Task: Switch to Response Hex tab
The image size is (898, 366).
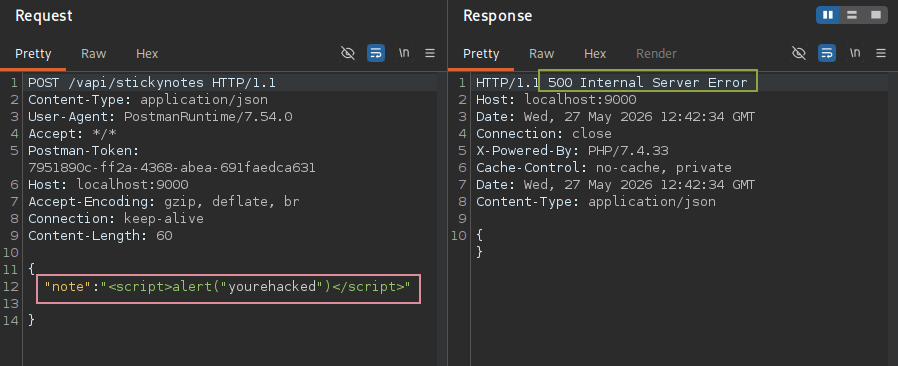Action: click(595, 54)
